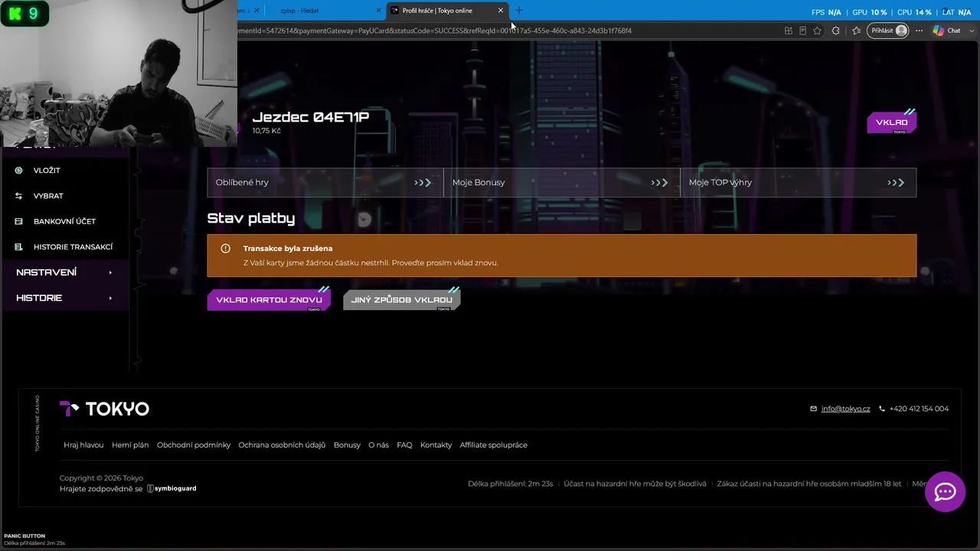
Task: Click the coin icon beside Vložit
Action: pyautogui.click(x=18, y=171)
